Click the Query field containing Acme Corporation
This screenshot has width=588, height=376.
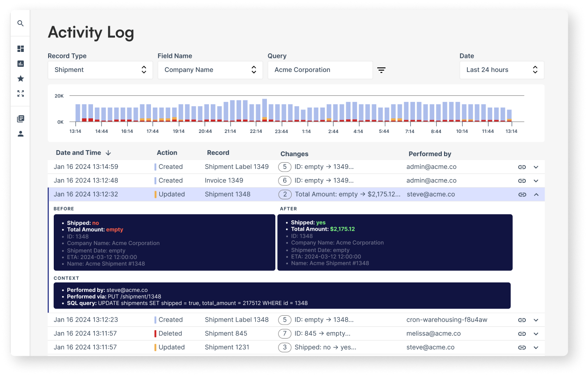pos(320,70)
